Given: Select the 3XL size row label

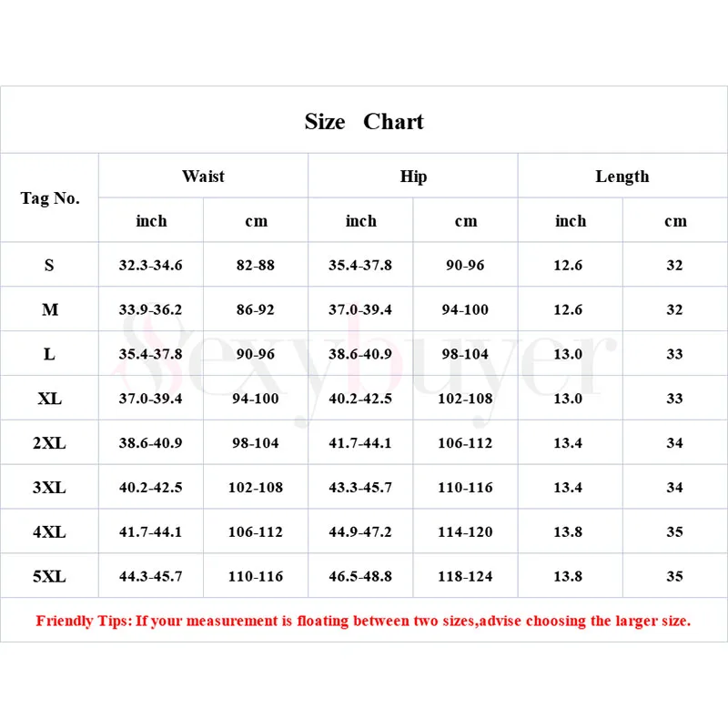Looking at the screenshot, I should click(x=49, y=488).
